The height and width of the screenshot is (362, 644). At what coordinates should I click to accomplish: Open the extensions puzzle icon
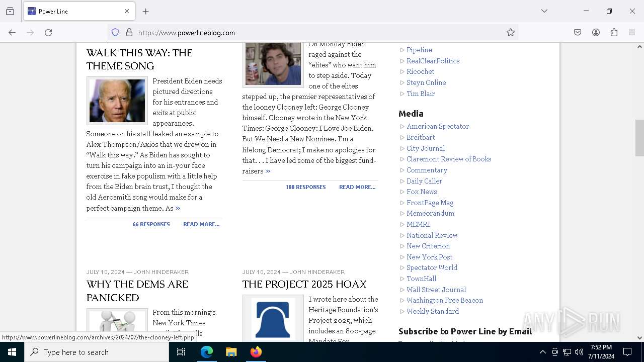(614, 33)
